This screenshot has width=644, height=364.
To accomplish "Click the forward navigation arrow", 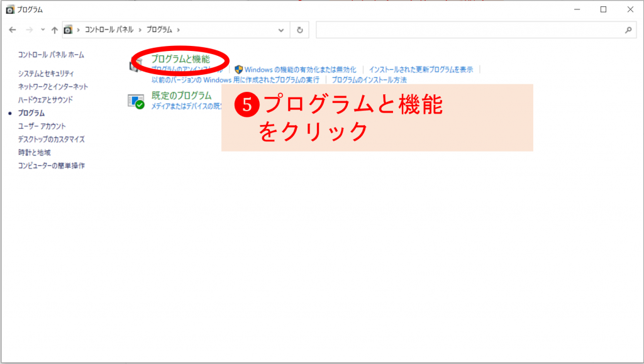I will point(29,30).
